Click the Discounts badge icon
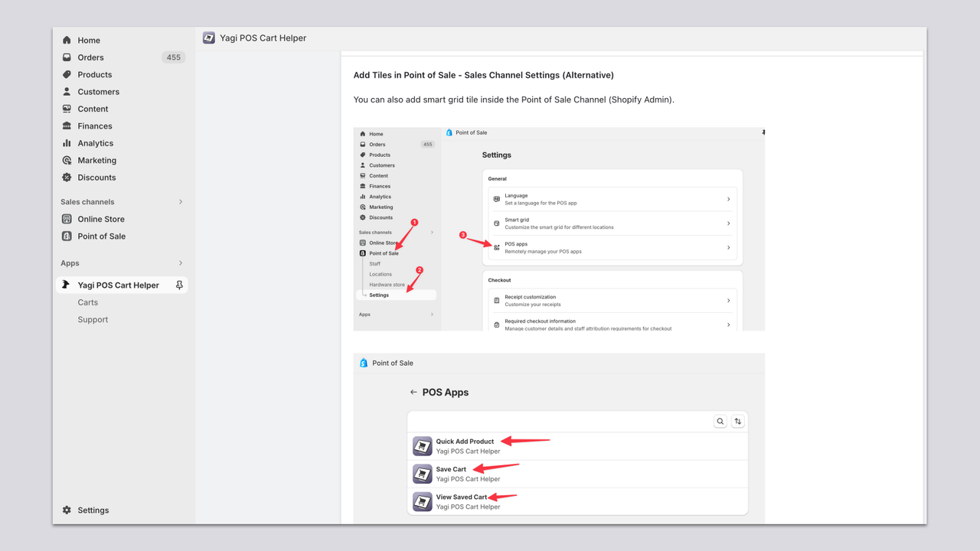 point(67,178)
